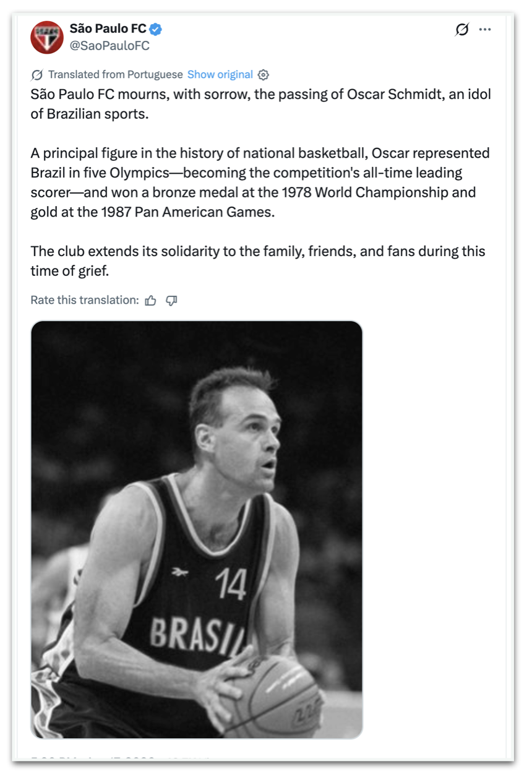Click the @SaoPauloFC handle
Screen dimensions: 532x782
109,46
